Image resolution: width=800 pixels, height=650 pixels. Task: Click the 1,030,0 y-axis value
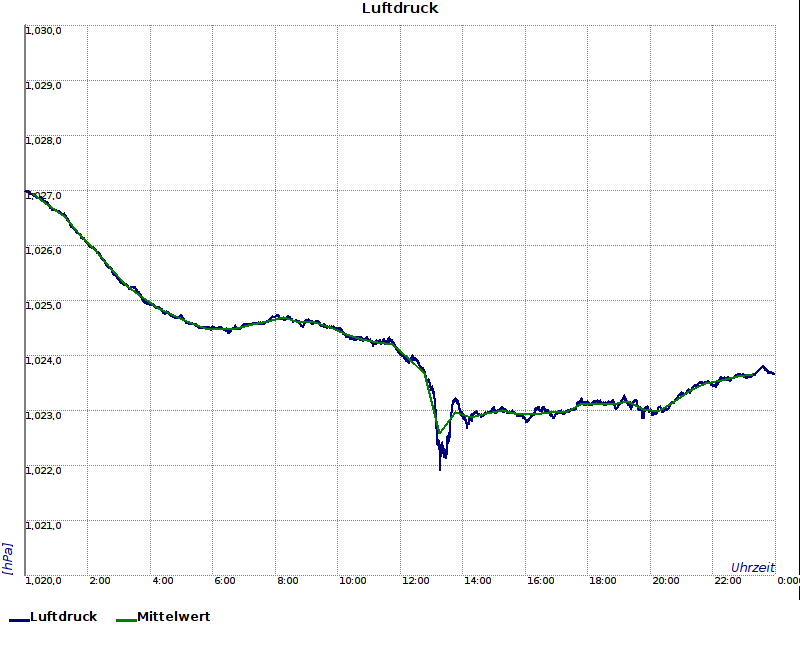pos(43,31)
